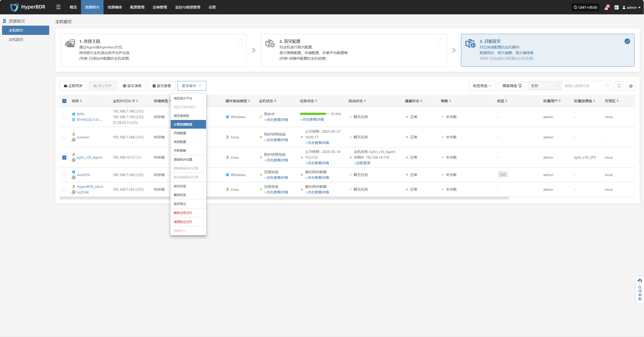Open the 概览 top navigation tab

pyautogui.click(x=73, y=7)
